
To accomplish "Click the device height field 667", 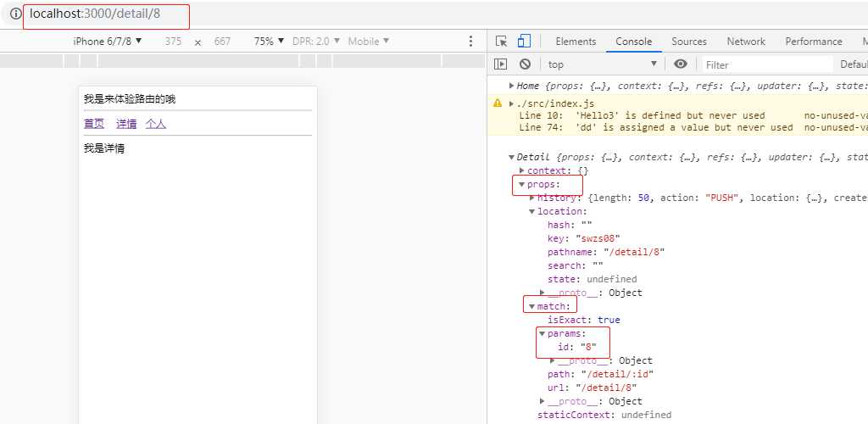I will pyautogui.click(x=222, y=42).
